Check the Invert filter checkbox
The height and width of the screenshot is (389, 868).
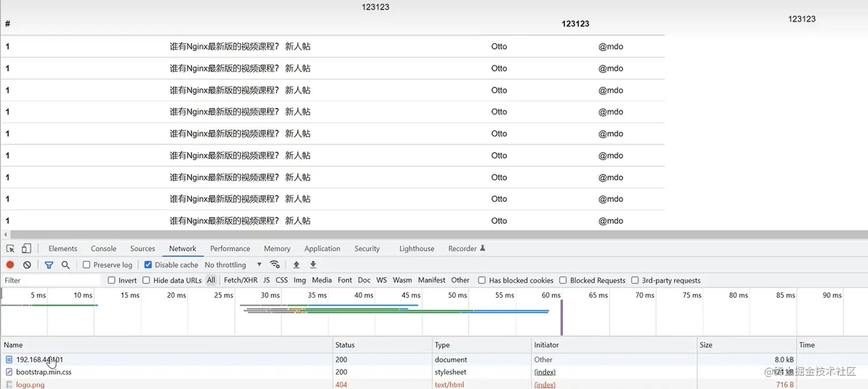(x=112, y=280)
